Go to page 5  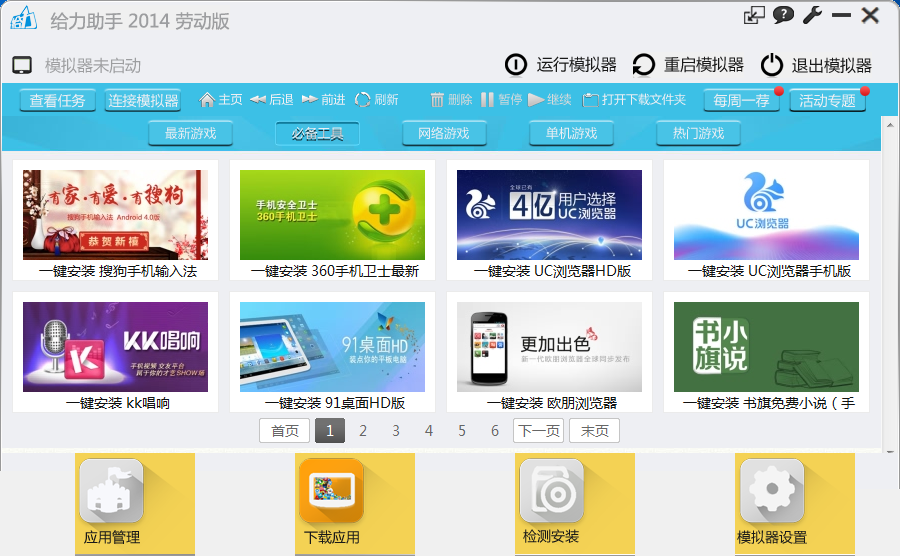tap(462, 431)
